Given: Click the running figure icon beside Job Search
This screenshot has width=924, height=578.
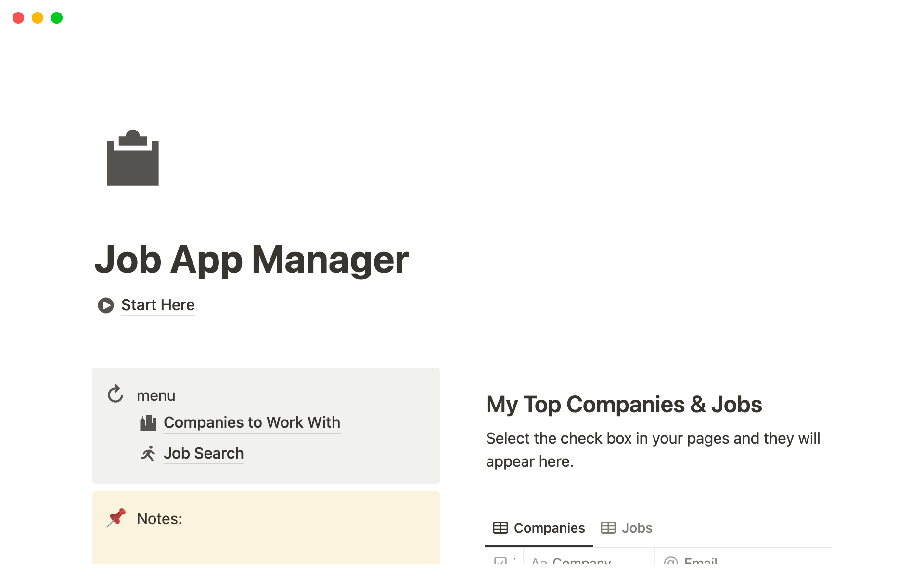Looking at the screenshot, I should (x=149, y=453).
